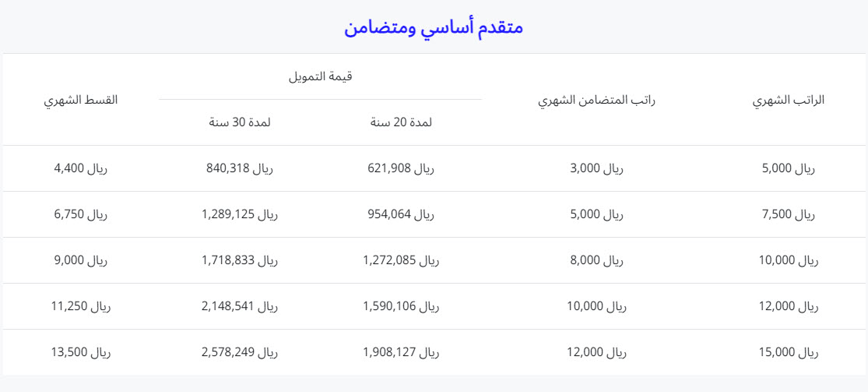Click the 7,500 ريال salary cell
The height and width of the screenshot is (392, 868).
(x=789, y=214)
